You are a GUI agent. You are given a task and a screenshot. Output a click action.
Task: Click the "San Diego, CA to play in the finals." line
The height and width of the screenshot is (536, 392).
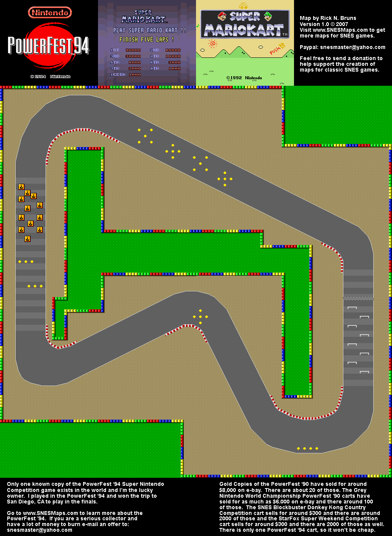tap(52, 502)
